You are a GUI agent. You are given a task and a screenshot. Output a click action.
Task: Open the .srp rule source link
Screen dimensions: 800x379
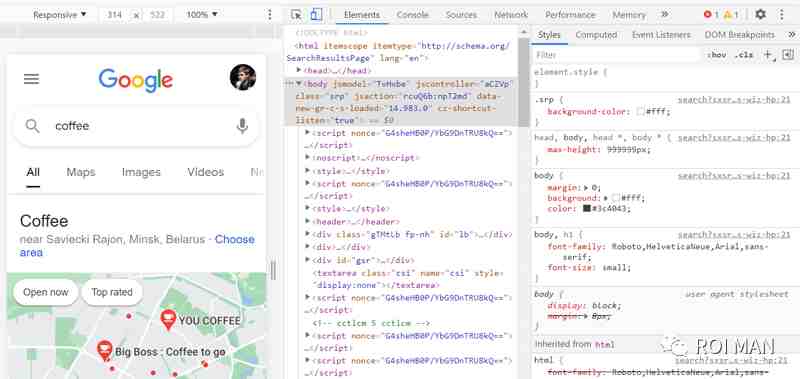click(x=734, y=100)
